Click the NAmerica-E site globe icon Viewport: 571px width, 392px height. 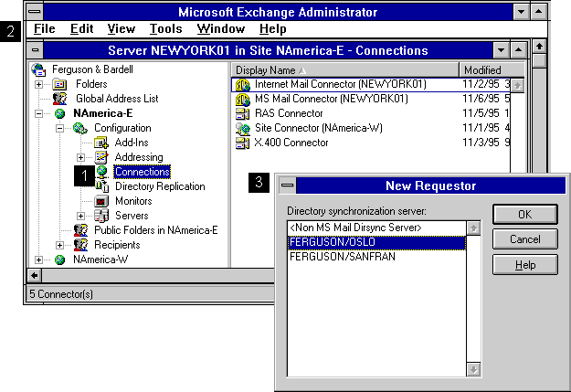coord(59,113)
